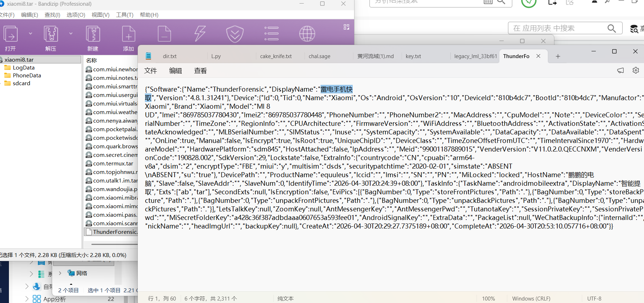Open the 编辑 menu in Notepad

pos(175,71)
